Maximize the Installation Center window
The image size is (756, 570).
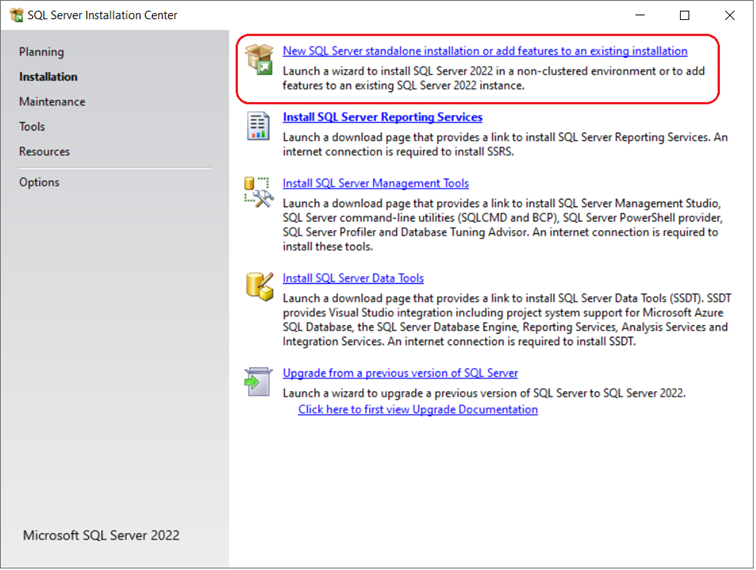(x=685, y=15)
